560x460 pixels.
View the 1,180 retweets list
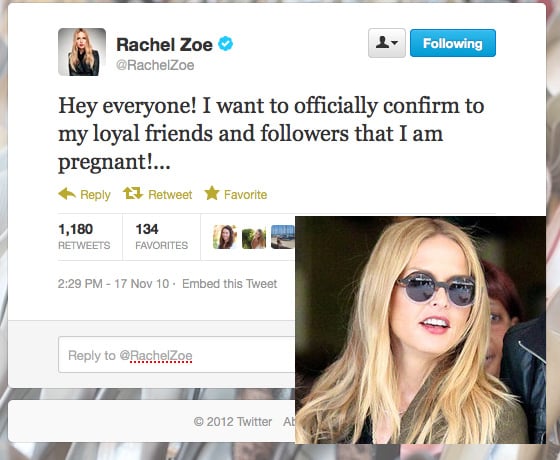coord(84,237)
